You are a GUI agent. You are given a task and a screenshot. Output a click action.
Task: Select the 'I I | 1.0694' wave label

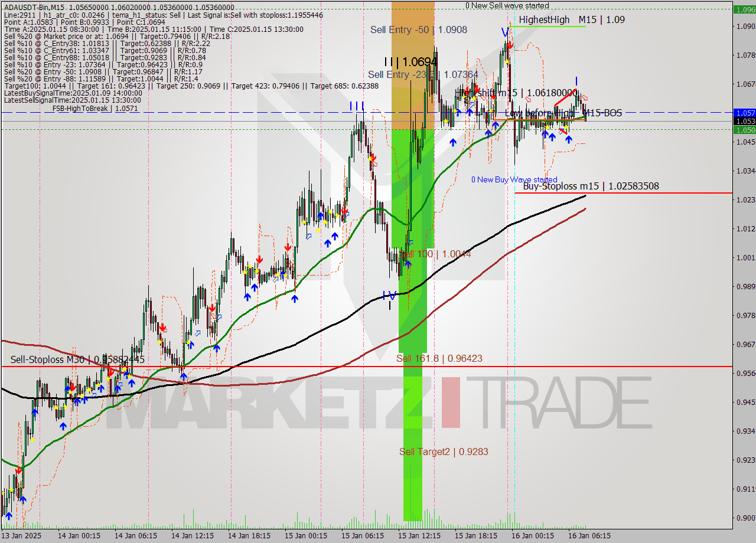coord(410,61)
